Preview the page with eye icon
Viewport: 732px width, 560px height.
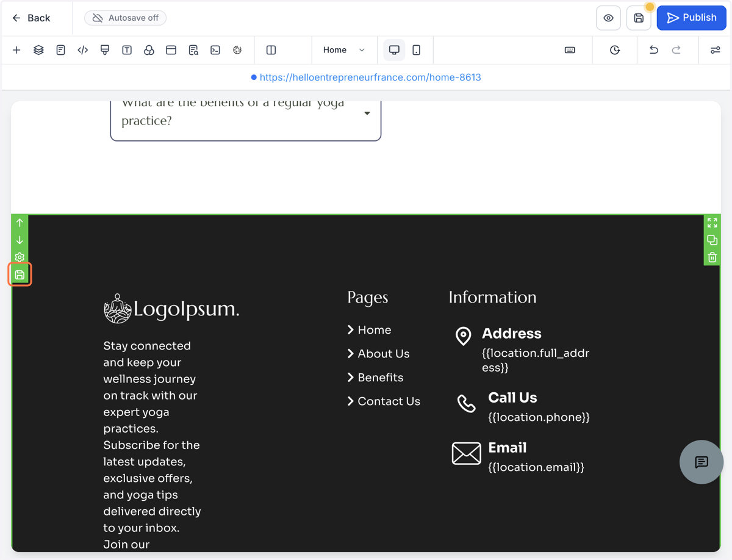point(608,18)
